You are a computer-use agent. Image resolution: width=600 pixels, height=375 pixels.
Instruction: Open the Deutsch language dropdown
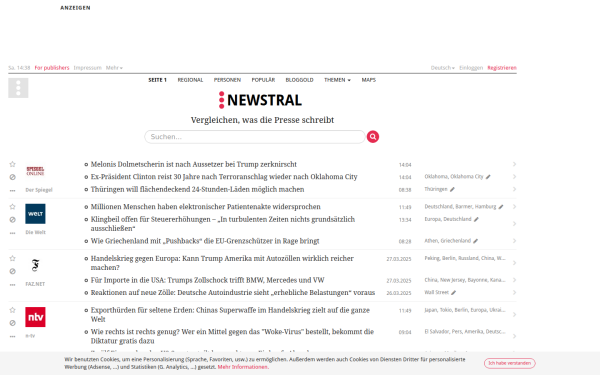point(442,68)
